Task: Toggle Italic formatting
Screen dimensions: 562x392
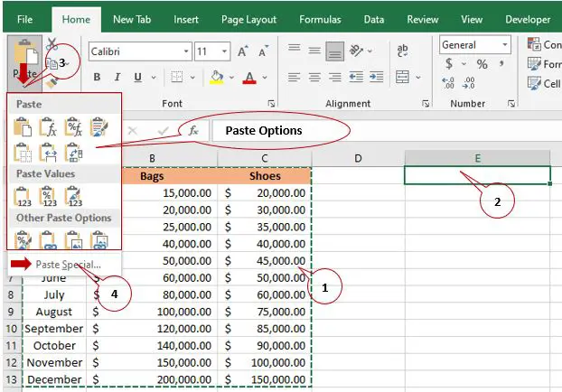Action: coord(117,77)
